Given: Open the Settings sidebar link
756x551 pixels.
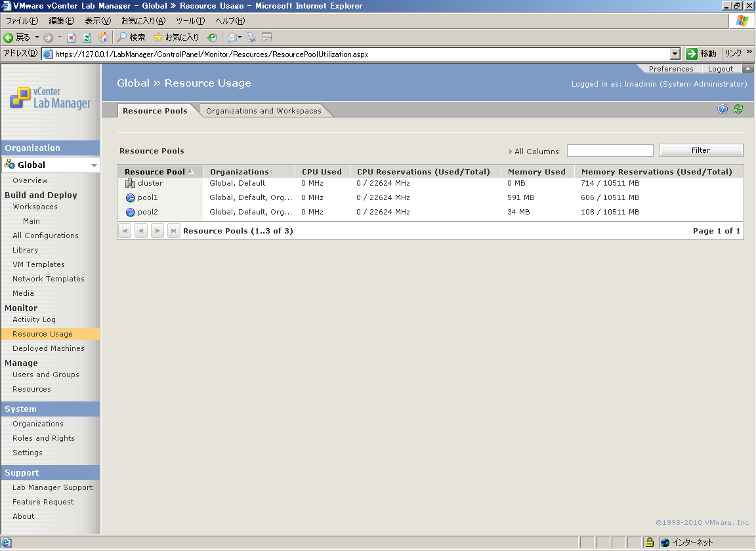Looking at the screenshot, I should click(28, 453).
